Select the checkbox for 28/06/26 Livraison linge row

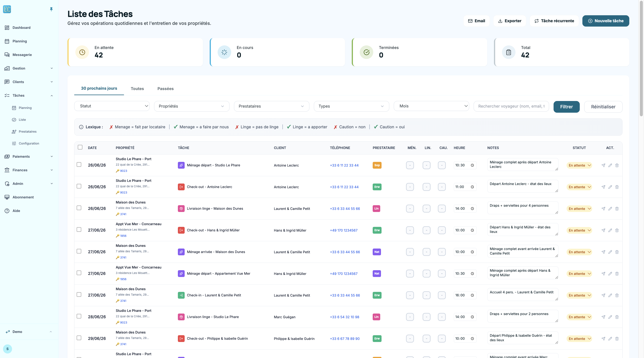(x=79, y=316)
